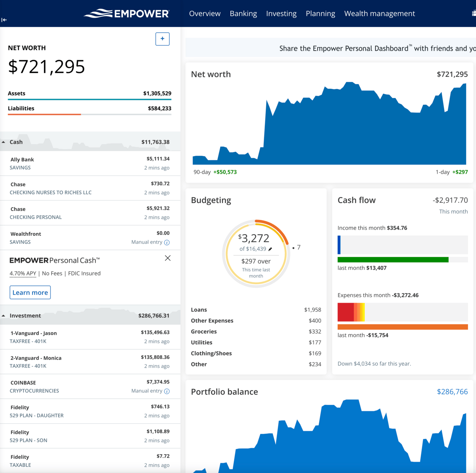Open the Ally Bank savings account
Image resolution: width=476 pixels, height=473 pixels.
90,163
